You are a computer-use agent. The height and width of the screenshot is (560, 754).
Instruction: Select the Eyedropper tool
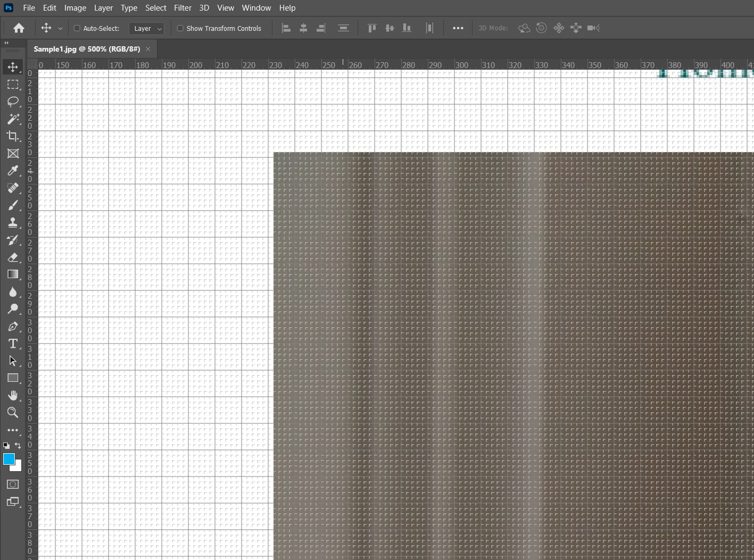pos(13,170)
